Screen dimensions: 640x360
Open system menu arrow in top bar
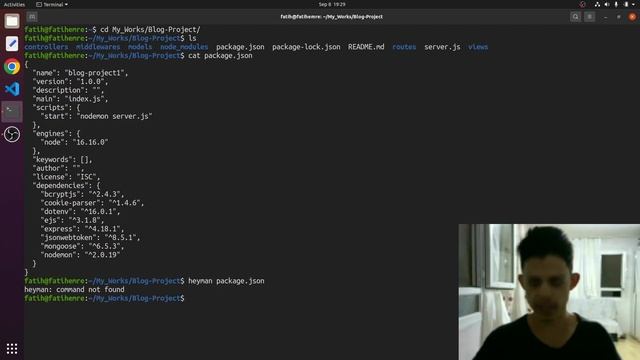point(633,4)
